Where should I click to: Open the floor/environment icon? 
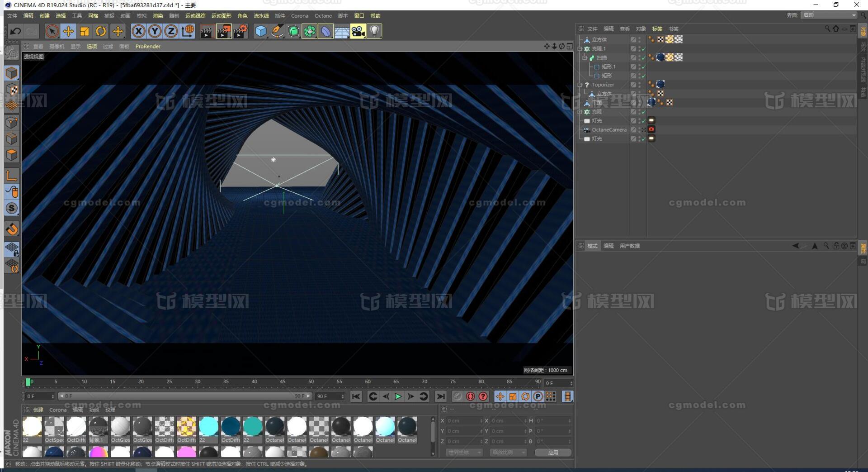click(x=342, y=31)
